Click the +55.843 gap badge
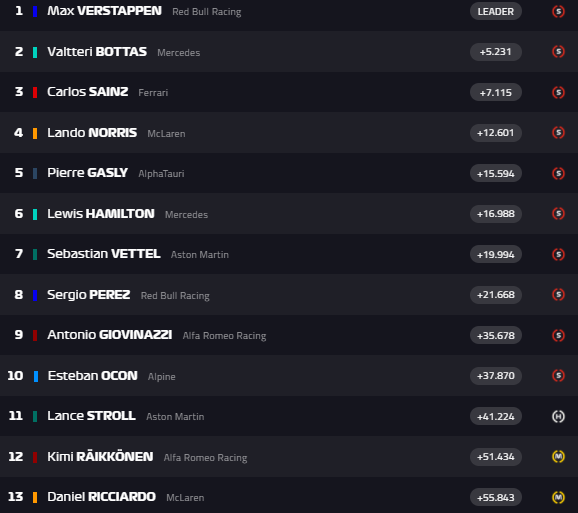 495,497
